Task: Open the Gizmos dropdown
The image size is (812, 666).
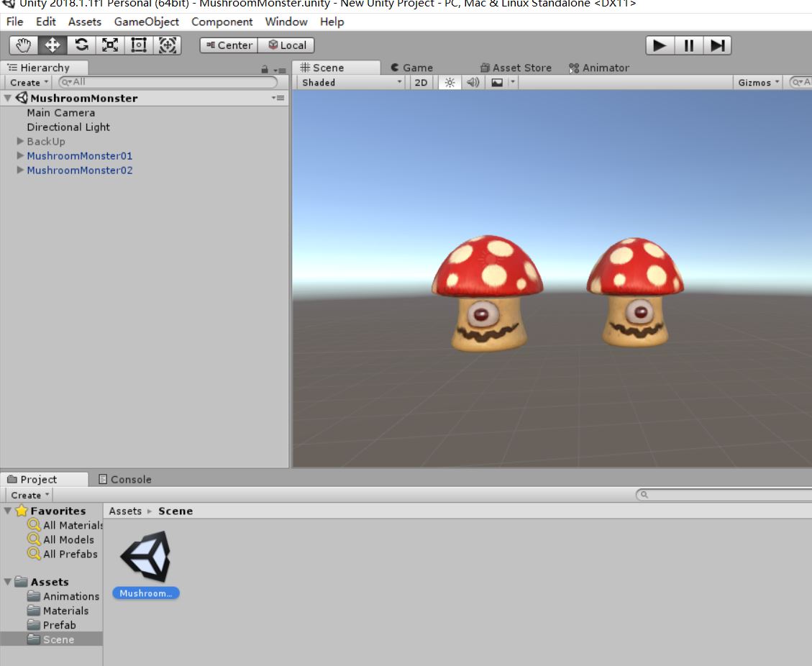Action: coord(756,82)
